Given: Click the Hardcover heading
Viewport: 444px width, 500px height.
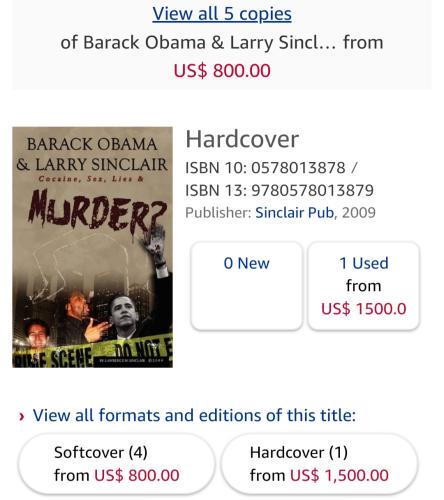Looking at the screenshot, I should (242, 139).
